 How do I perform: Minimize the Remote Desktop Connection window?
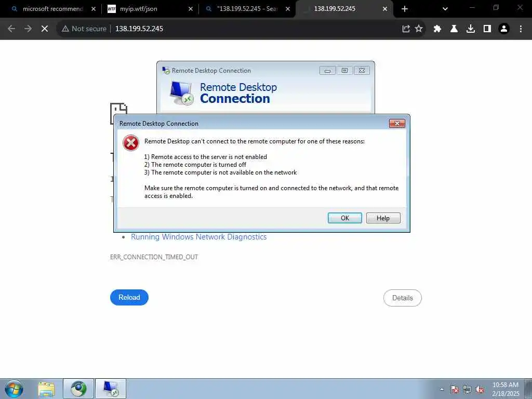point(327,71)
